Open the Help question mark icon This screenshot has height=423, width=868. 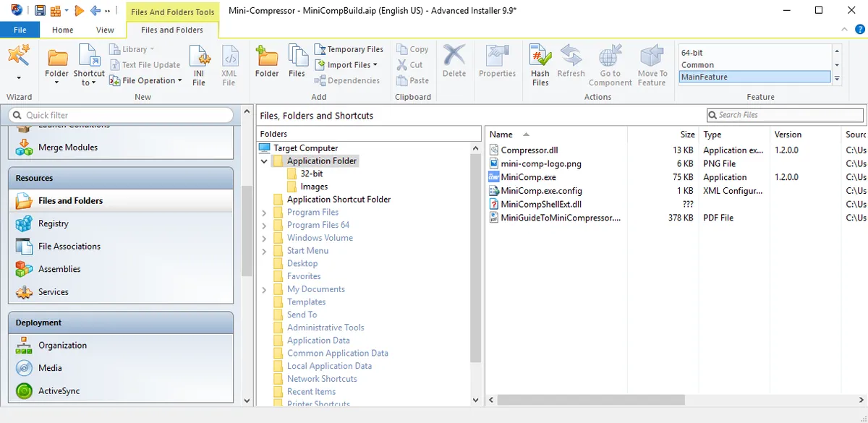click(x=859, y=30)
